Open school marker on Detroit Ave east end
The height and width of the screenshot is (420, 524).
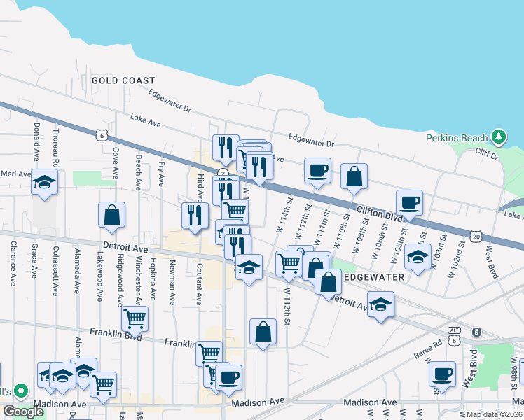380,307
